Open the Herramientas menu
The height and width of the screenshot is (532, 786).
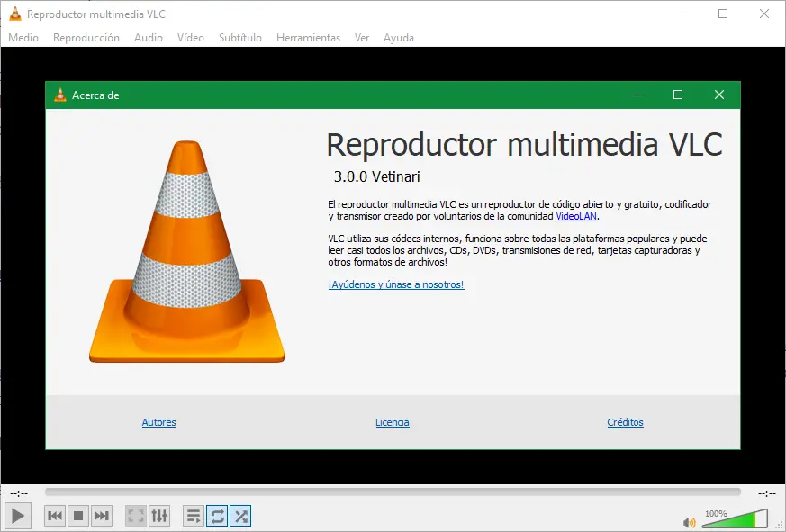(x=308, y=38)
